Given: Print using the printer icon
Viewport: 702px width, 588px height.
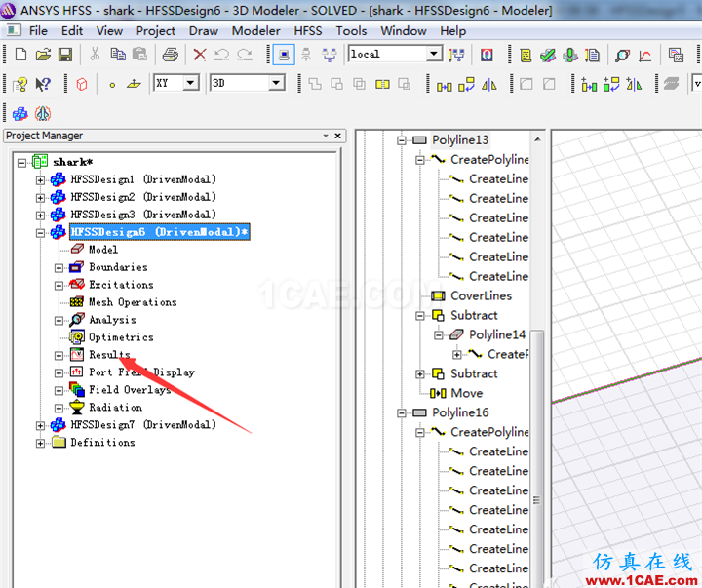Looking at the screenshot, I should 170,55.
